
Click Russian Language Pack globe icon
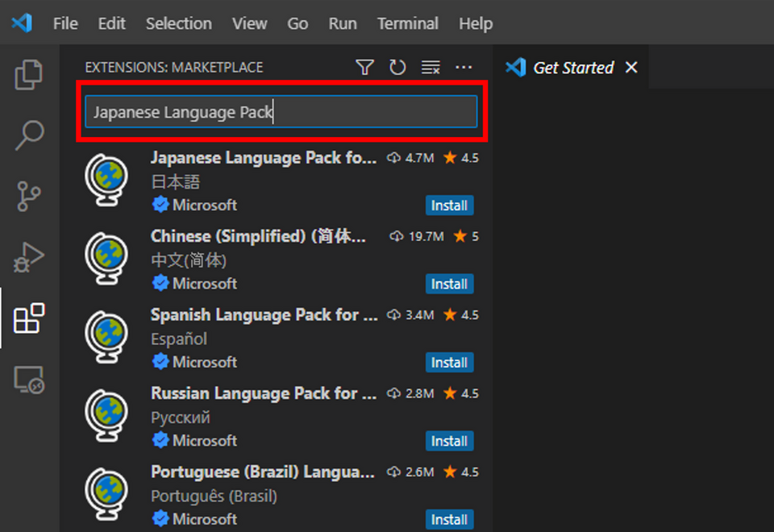tap(106, 416)
